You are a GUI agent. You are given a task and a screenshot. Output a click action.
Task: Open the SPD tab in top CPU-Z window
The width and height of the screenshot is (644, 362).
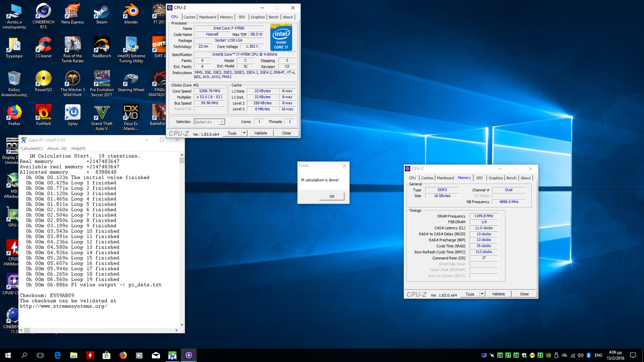click(x=242, y=17)
